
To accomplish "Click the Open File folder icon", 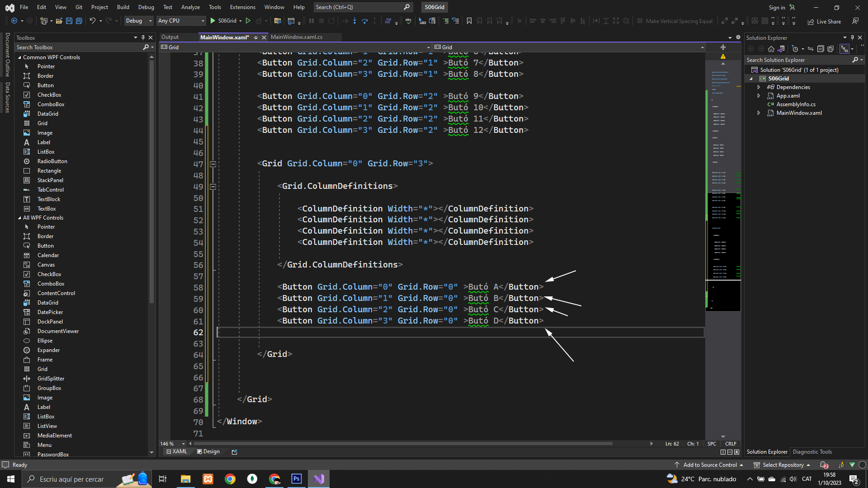I will (x=59, y=21).
